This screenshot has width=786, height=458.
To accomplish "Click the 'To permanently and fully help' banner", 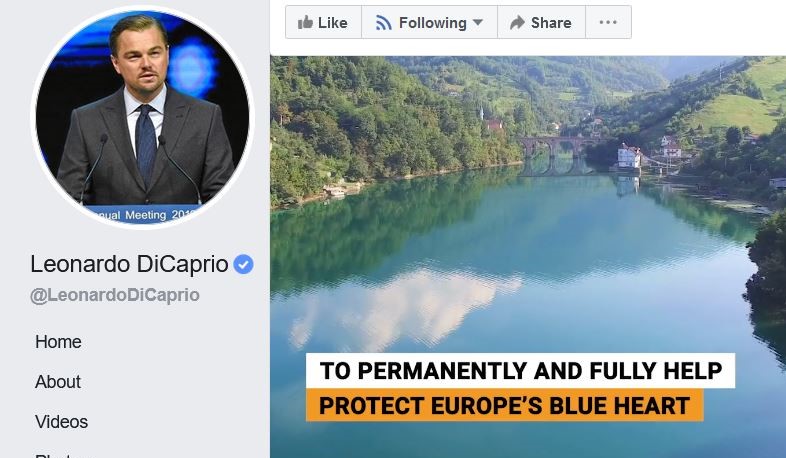I will (520, 371).
